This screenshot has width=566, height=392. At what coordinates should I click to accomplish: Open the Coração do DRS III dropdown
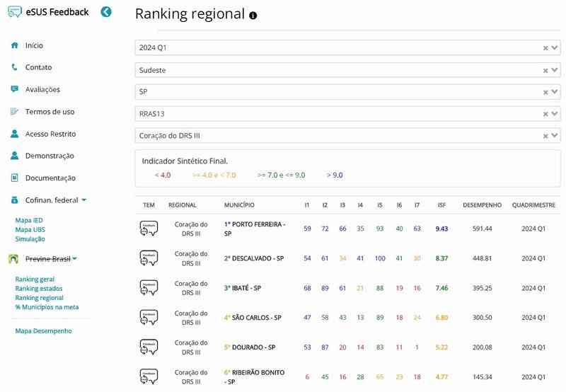(555, 136)
